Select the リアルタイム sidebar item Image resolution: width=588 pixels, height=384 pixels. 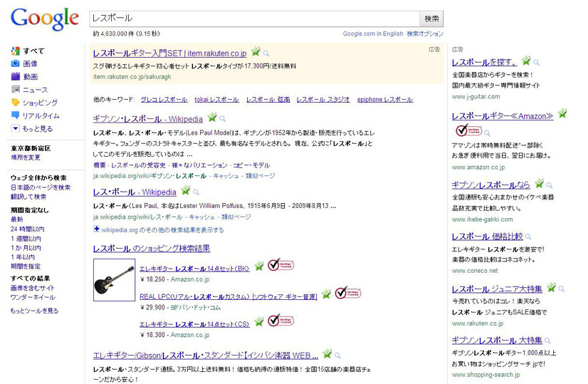click(x=41, y=115)
